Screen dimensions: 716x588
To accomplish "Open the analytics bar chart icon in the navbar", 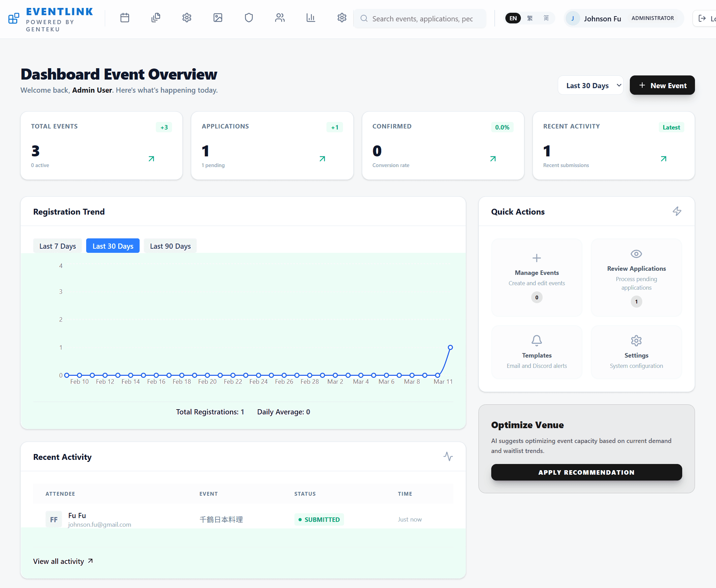I will click(311, 18).
